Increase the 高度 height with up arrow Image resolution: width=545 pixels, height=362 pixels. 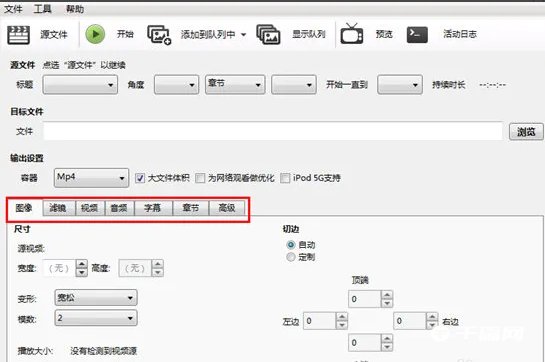(x=157, y=264)
